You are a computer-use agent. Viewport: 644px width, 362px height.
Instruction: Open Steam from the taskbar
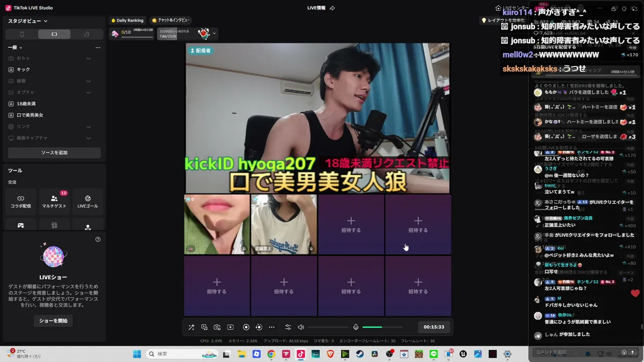click(360, 354)
